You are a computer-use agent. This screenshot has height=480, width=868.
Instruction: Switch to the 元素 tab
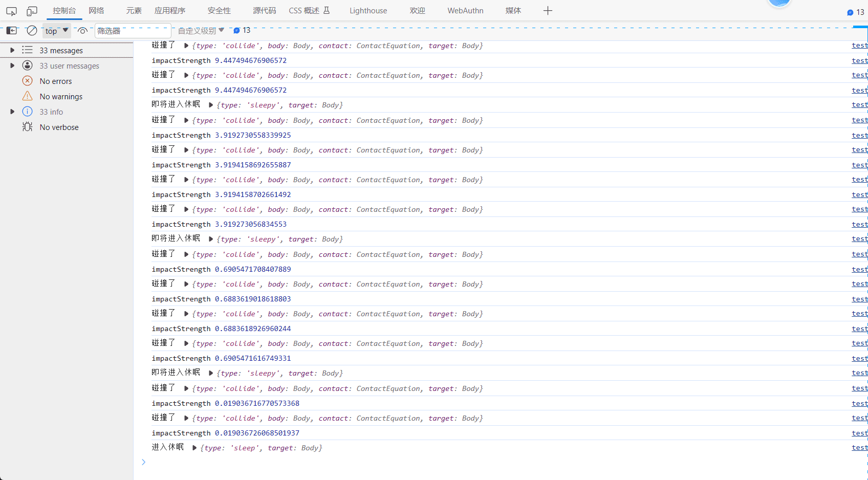(134, 11)
